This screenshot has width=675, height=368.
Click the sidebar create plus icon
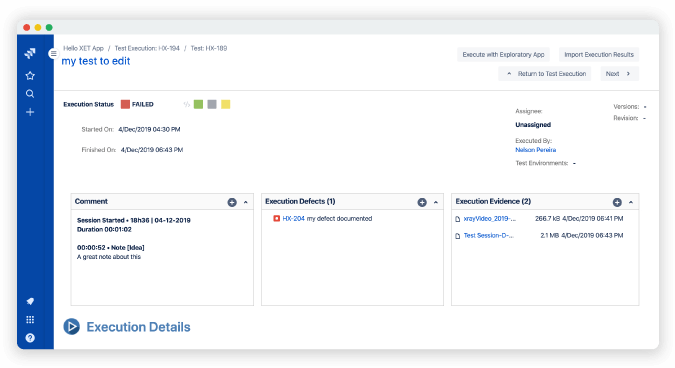coord(30,112)
